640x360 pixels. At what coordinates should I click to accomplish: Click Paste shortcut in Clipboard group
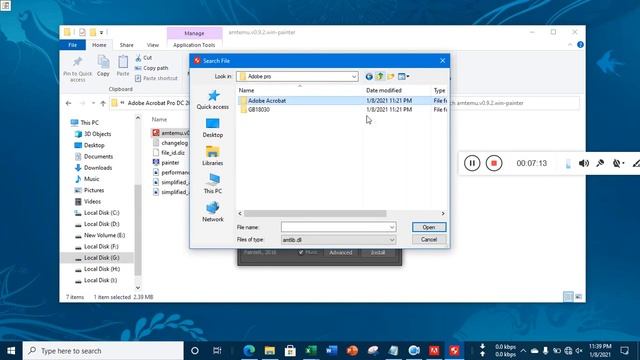click(156, 78)
